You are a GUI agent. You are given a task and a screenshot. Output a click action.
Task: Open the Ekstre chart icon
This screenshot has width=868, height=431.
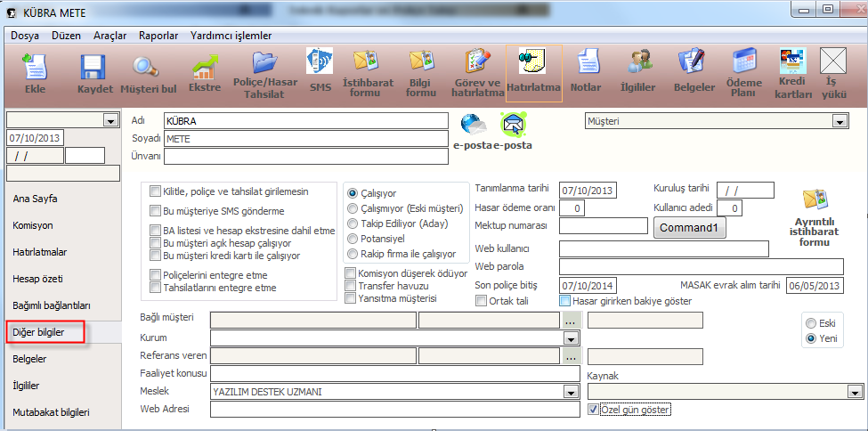205,68
